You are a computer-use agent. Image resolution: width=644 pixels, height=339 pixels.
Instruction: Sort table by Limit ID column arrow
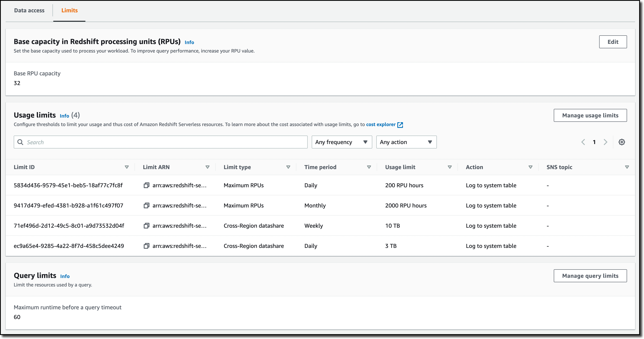(x=127, y=167)
